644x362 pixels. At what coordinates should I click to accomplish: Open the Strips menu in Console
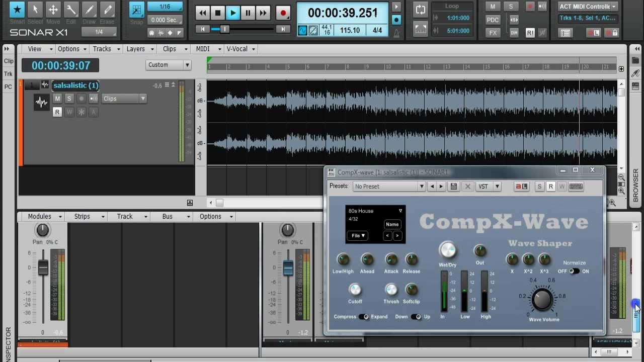87,216
